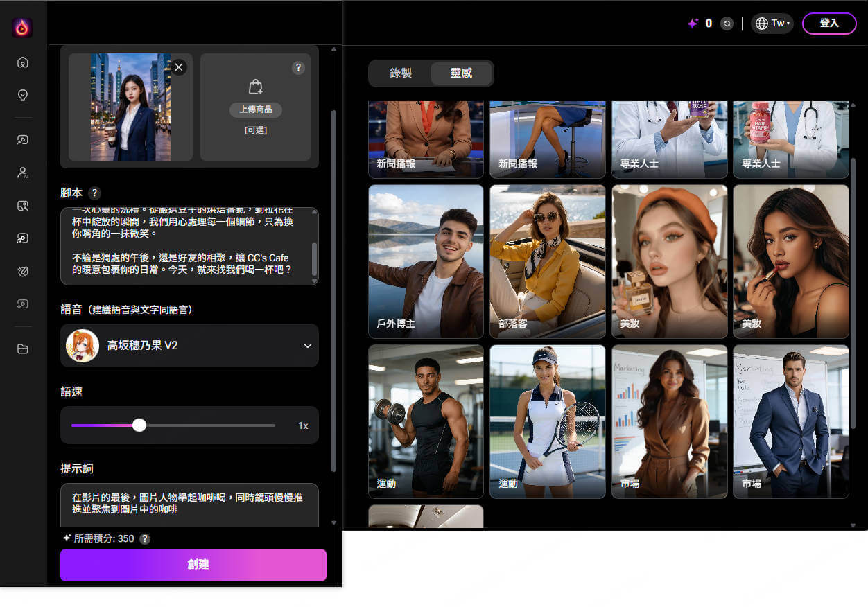Click the credits refresh icon
The width and height of the screenshot is (868, 607).
point(727,24)
